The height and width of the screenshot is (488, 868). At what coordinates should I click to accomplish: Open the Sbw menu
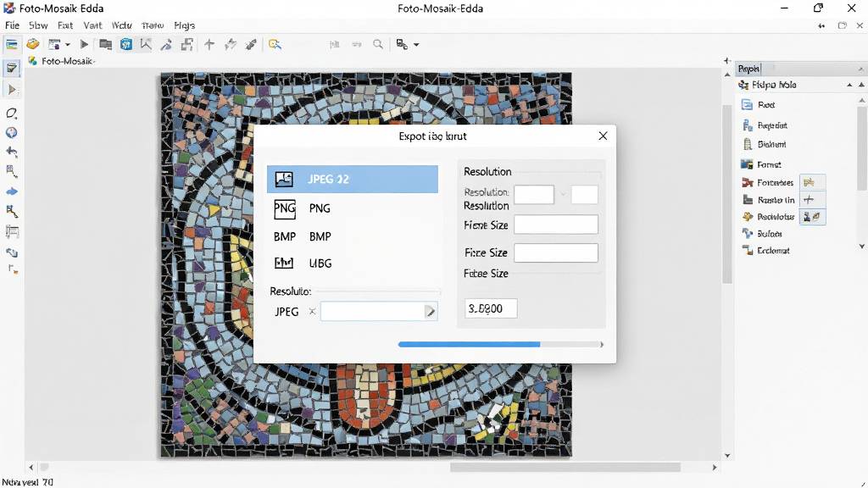(x=38, y=25)
